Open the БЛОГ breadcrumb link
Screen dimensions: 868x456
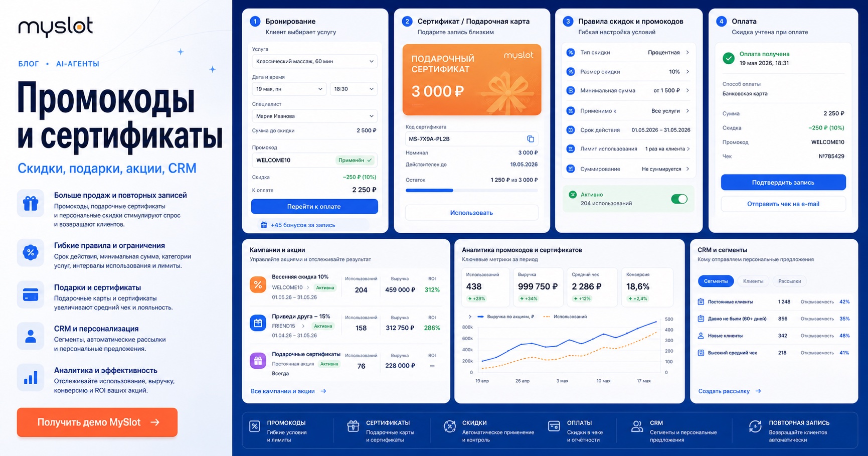point(29,64)
